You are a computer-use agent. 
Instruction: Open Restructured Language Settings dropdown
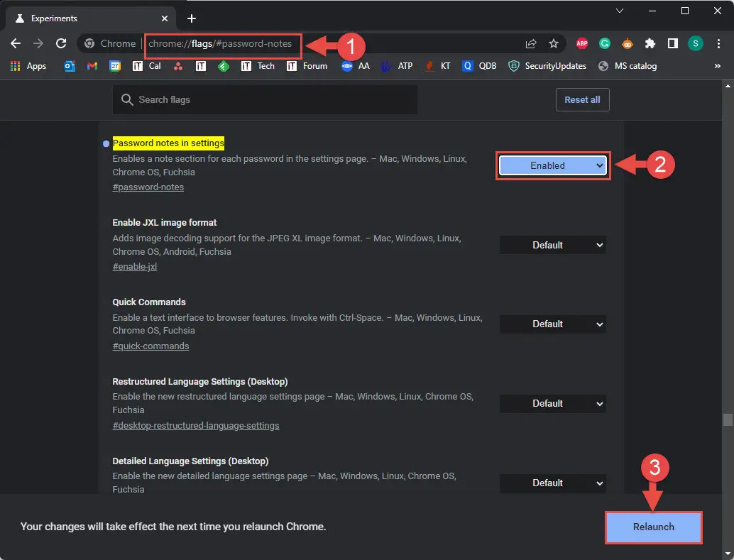tap(552, 404)
